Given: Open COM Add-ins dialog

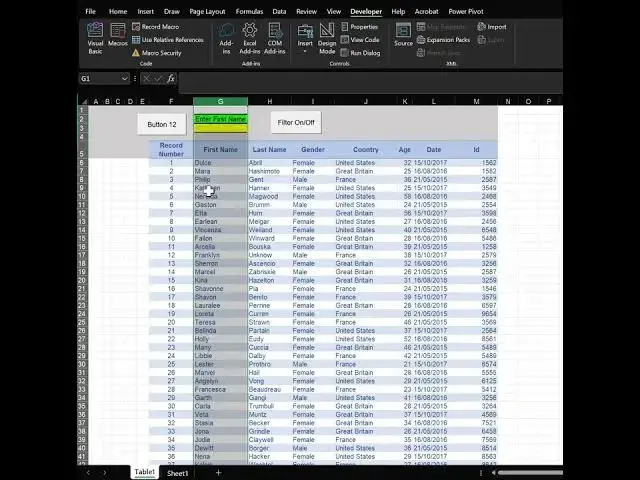Looking at the screenshot, I should tap(274, 38).
